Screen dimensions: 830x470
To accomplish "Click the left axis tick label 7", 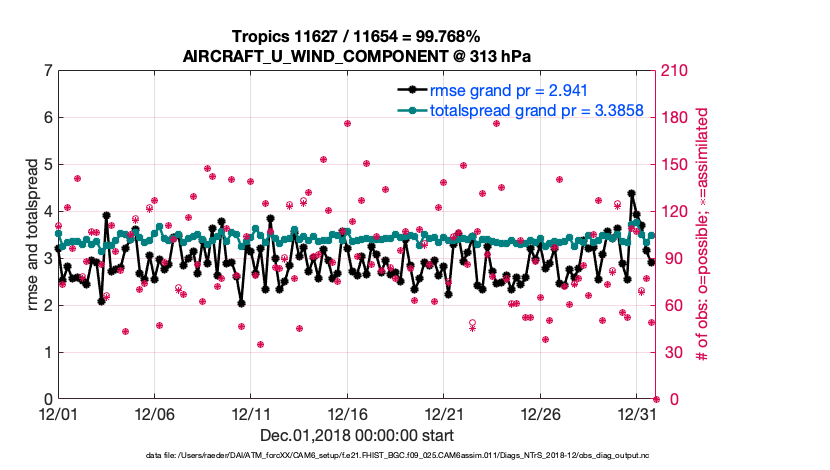I will 46,71.
